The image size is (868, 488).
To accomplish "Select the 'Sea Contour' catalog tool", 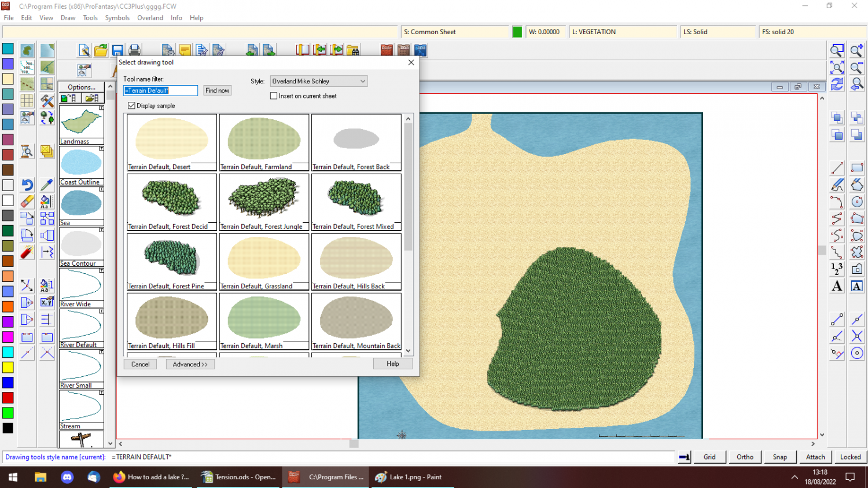I will pos(82,247).
